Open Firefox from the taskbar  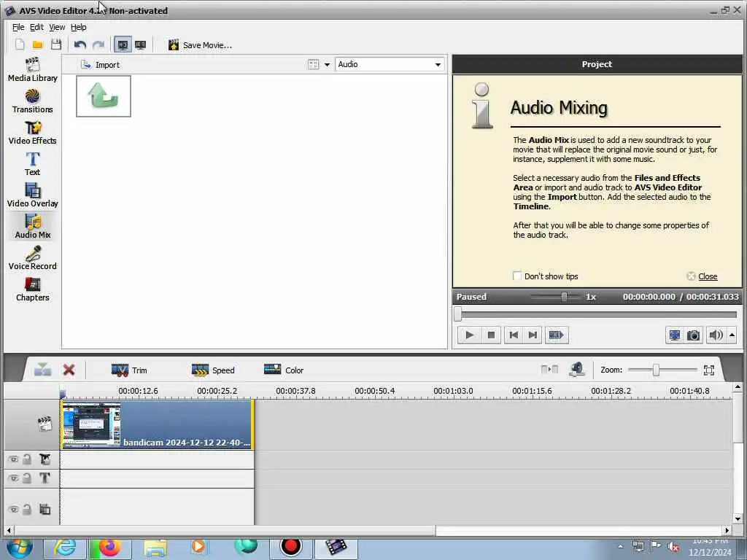(x=109, y=548)
